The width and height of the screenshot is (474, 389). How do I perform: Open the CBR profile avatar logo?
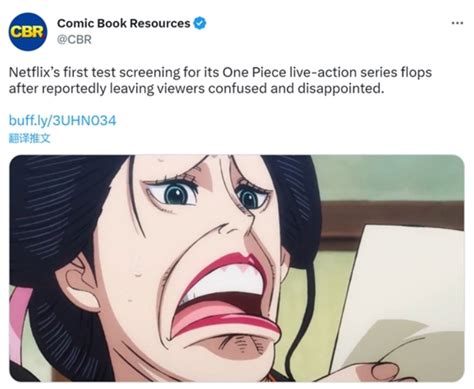coord(28,31)
